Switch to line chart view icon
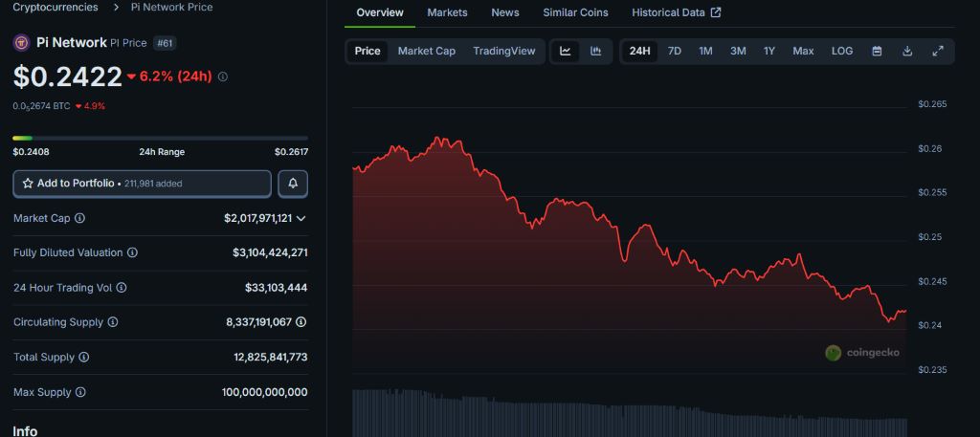 point(566,52)
